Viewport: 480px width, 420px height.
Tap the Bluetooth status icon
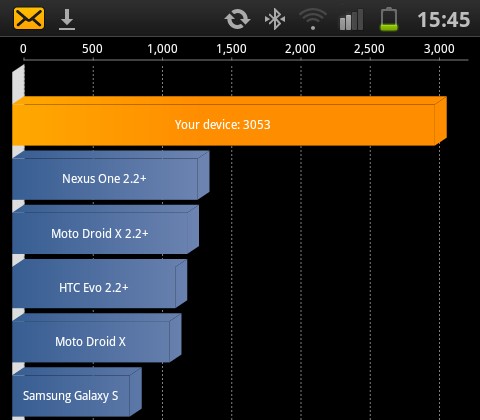click(x=275, y=19)
